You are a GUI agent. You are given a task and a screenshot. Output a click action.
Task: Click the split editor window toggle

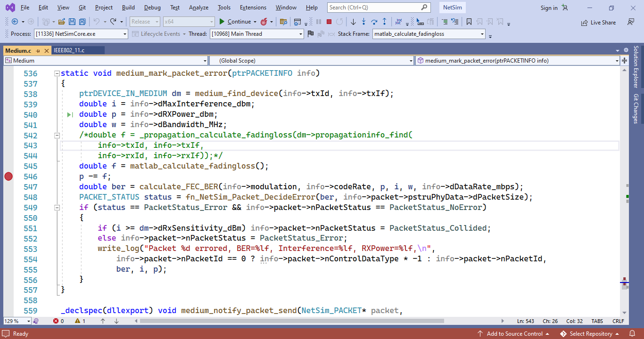point(625,61)
